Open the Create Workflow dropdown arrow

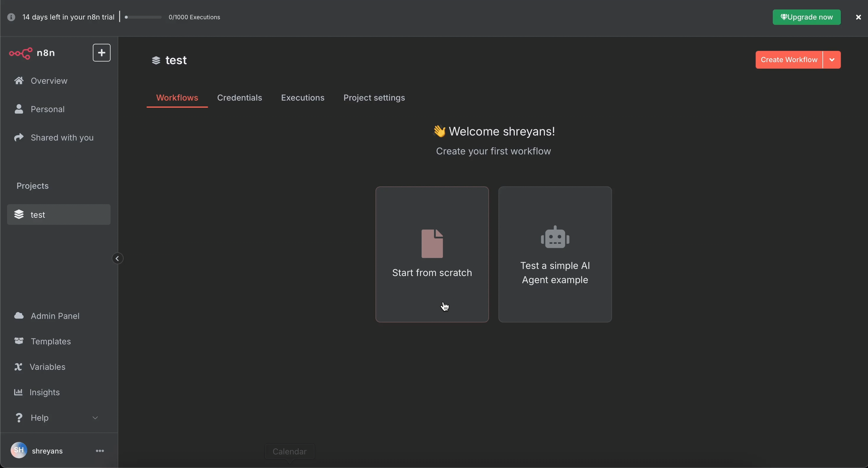click(832, 60)
